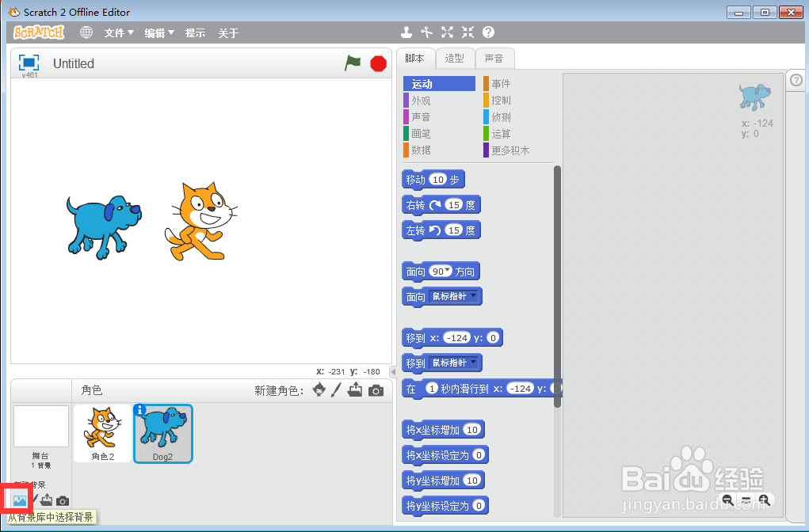Reset scripts area zoom
The height and width of the screenshot is (532, 809).
tap(746, 500)
